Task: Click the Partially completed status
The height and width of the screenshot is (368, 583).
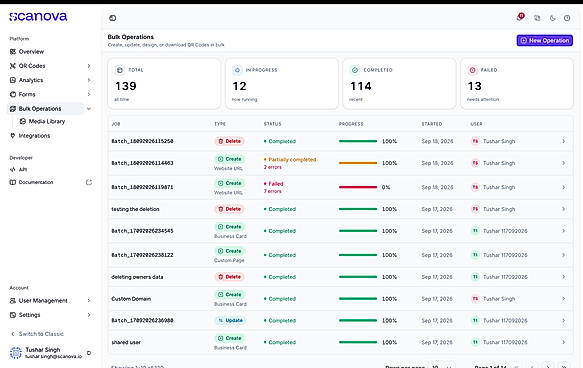Action: 292,159
